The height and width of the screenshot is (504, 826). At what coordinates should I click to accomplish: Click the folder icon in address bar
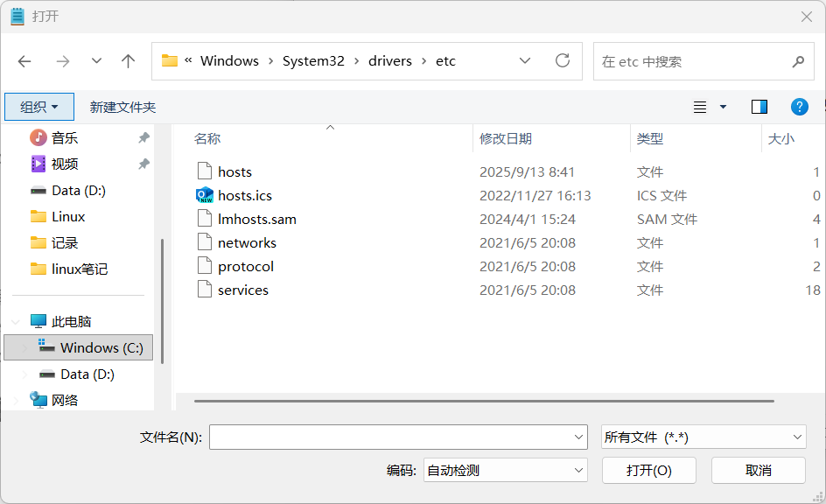pos(169,60)
